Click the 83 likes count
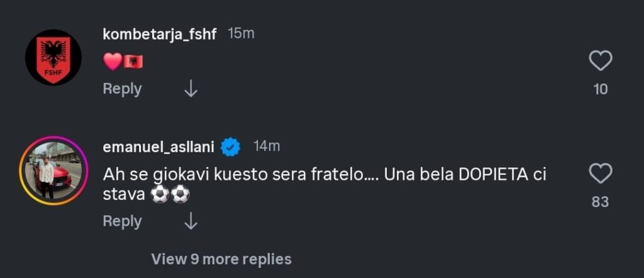The image size is (644, 278). point(601,203)
